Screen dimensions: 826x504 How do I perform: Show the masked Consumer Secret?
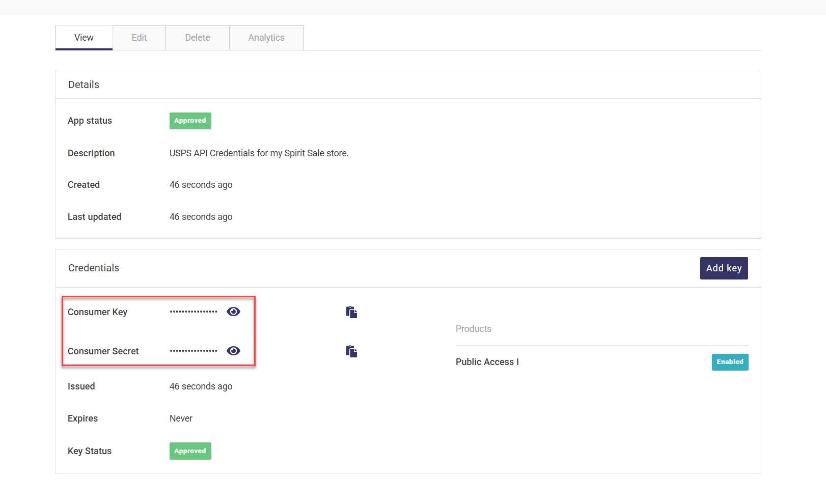[x=233, y=351]
